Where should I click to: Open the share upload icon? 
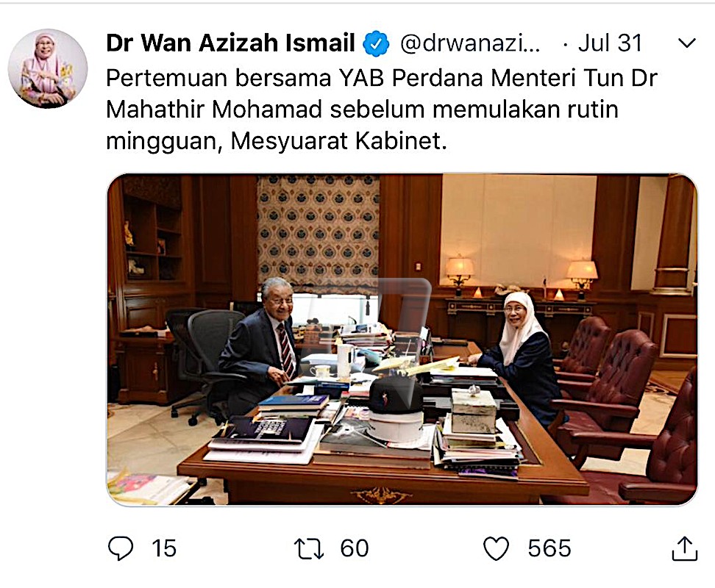click(x=685, y=548)
